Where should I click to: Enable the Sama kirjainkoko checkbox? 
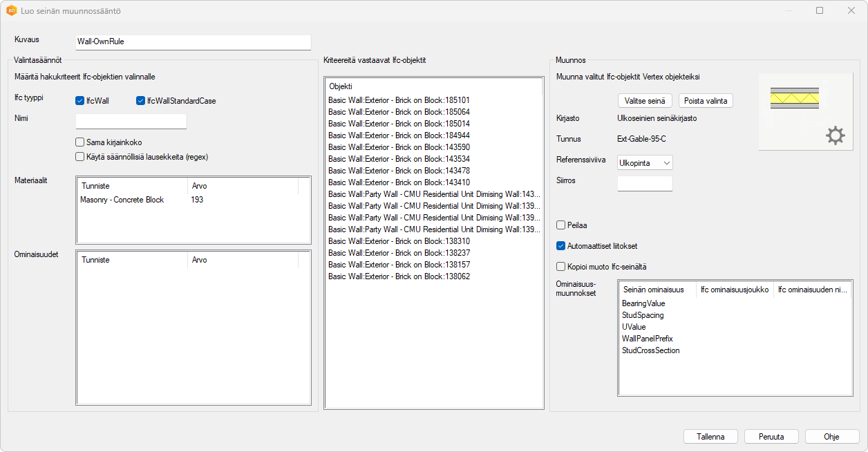pos(80,142)
